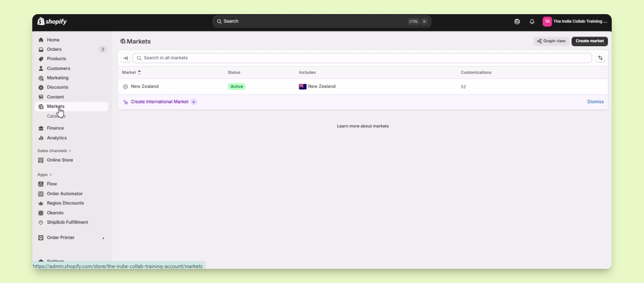Image resolution: width=644 pixels, height=283 pixels.
Task: Click the top Search bar
Action: pos(322,22)
